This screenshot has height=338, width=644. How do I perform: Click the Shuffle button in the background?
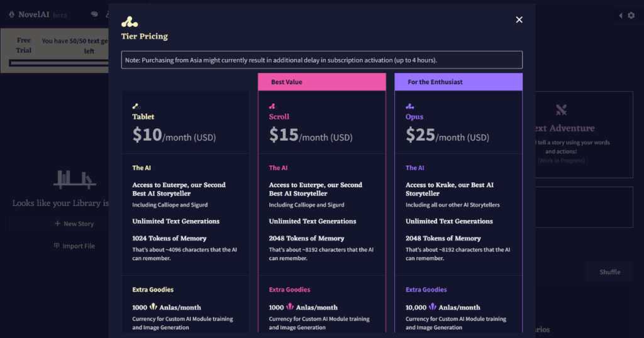coord(610,272)
